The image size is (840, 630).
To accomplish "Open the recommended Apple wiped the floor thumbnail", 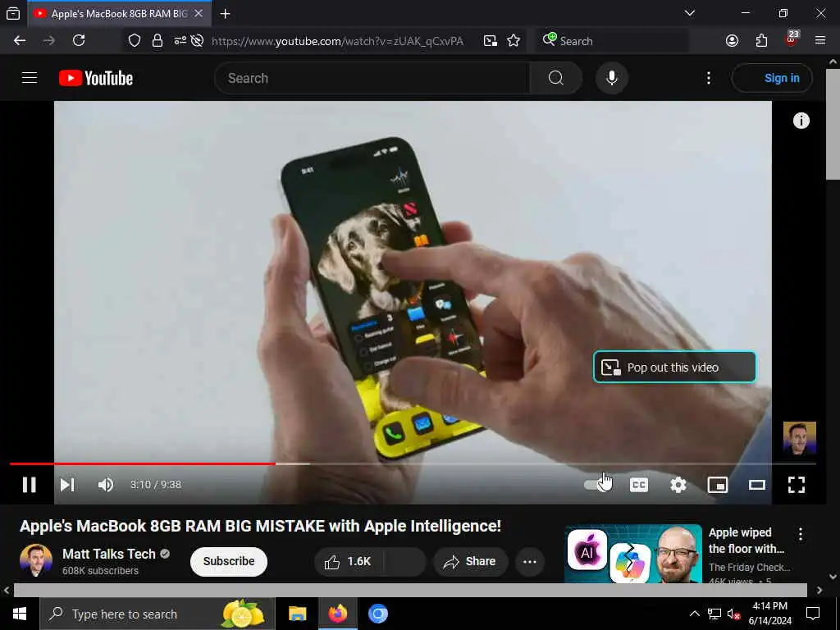I will (x=633, y=554).
